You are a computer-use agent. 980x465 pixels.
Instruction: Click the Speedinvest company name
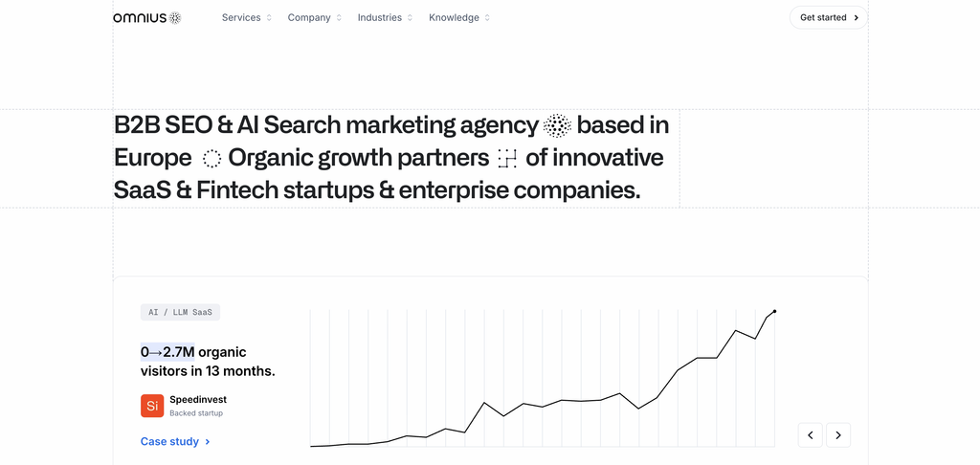(x=198, y=400)
